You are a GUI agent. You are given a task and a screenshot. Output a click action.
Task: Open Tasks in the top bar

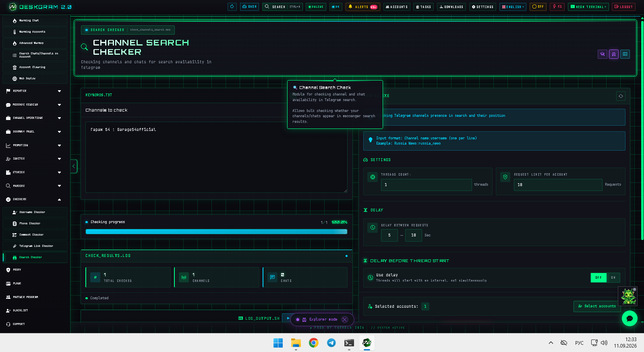point(423,6)
